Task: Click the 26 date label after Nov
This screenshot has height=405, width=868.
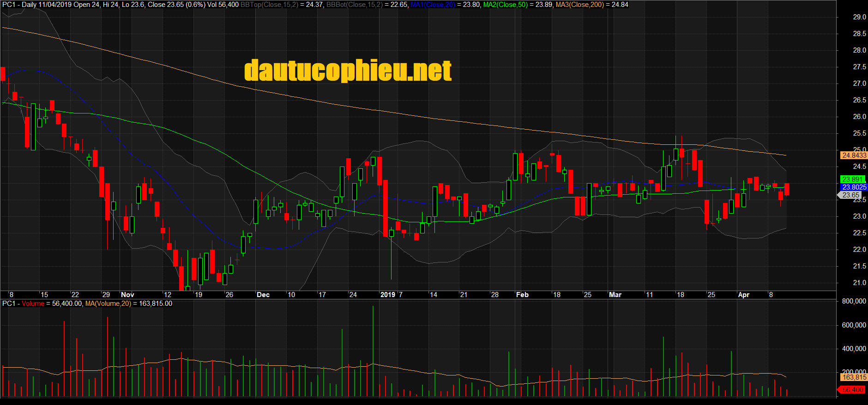Action: pyautogui.click(x=229, y=295)
